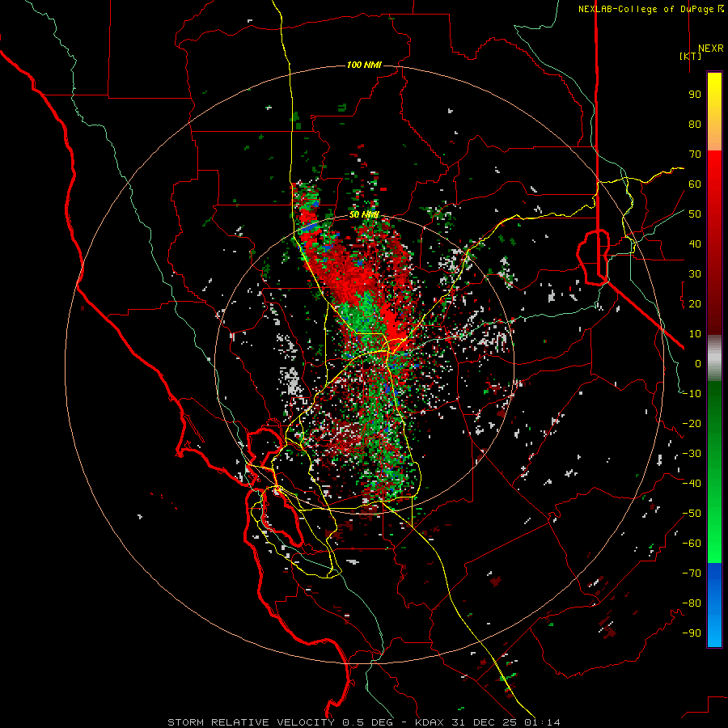Click the 100 NMI range ring label
The width and height of the screenshot is (728, 728).
coord(364,65)
